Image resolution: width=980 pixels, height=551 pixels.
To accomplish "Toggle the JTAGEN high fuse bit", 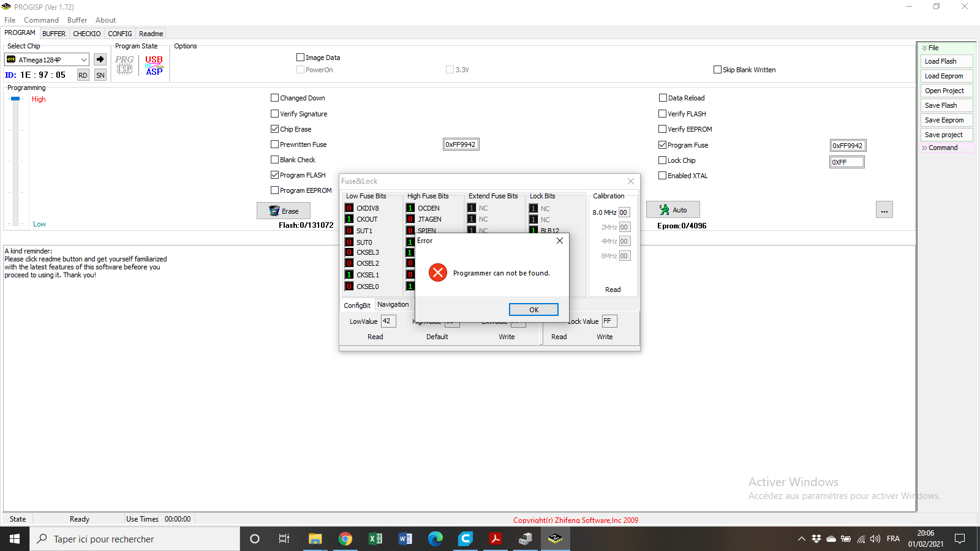I will click(x=410, y=219).
